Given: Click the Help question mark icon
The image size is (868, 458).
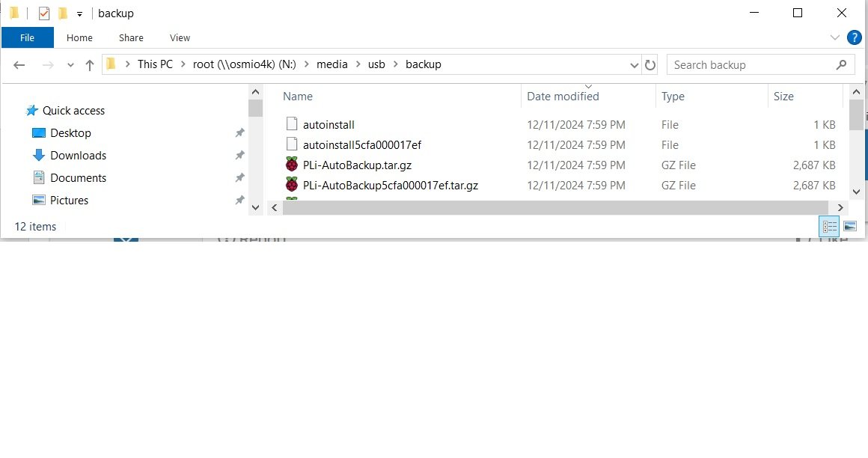Looking at the screenshot, I should [854, 37].
